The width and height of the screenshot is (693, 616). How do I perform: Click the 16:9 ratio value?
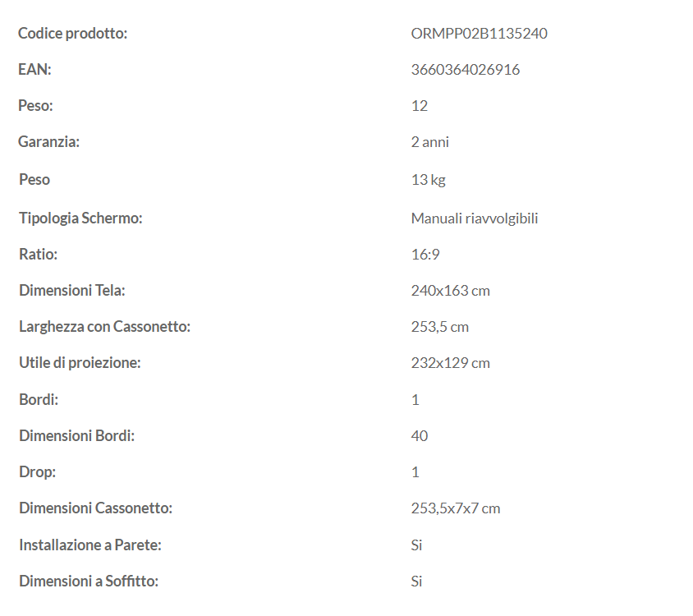[x=425, y=255]
